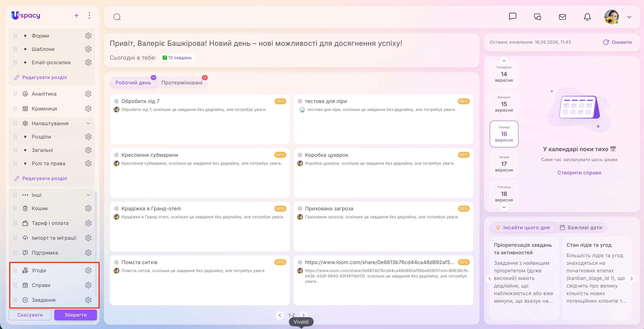Screen dimensions: 644x329
Task: Open the group conversations icon in header
Action: point(537,17)
